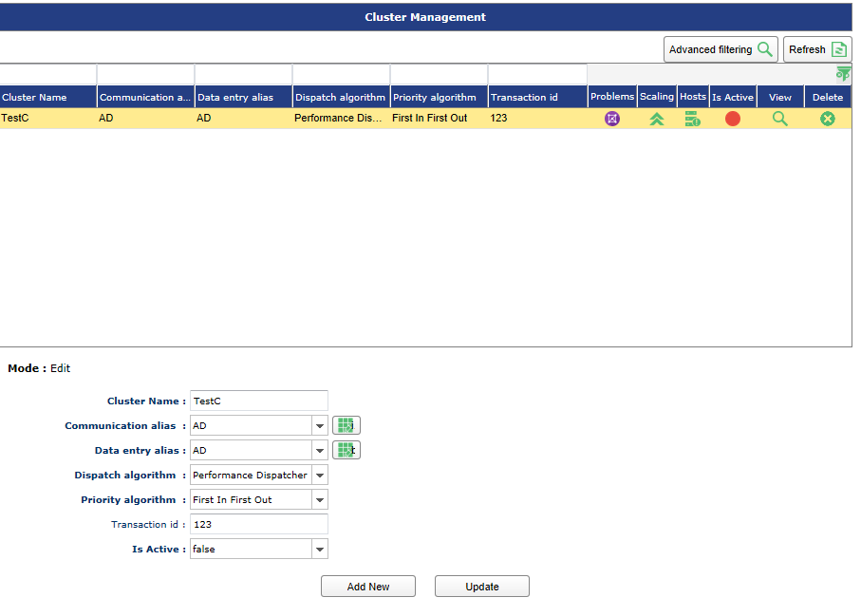Click the Update button
The height and width of the screenshot is (616, 861).
(x=482, y=587)
